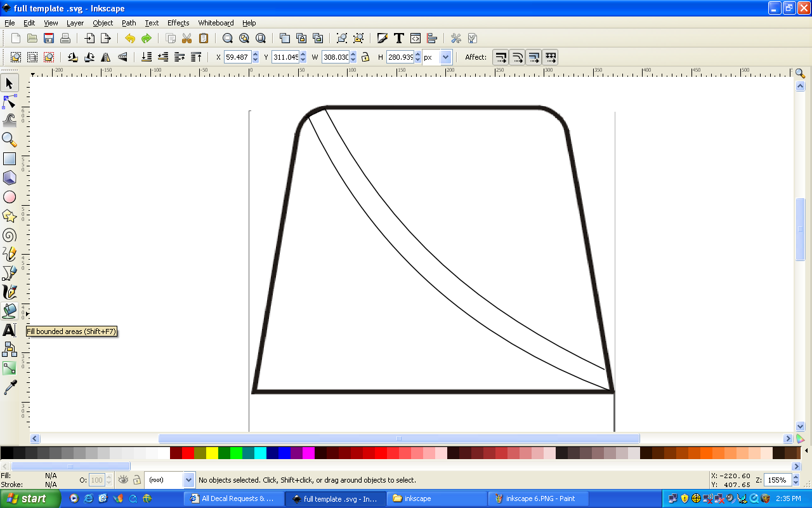Switch to the Paint window in taskbar
The image size is (812, 508).
click(x=538, y=498)
